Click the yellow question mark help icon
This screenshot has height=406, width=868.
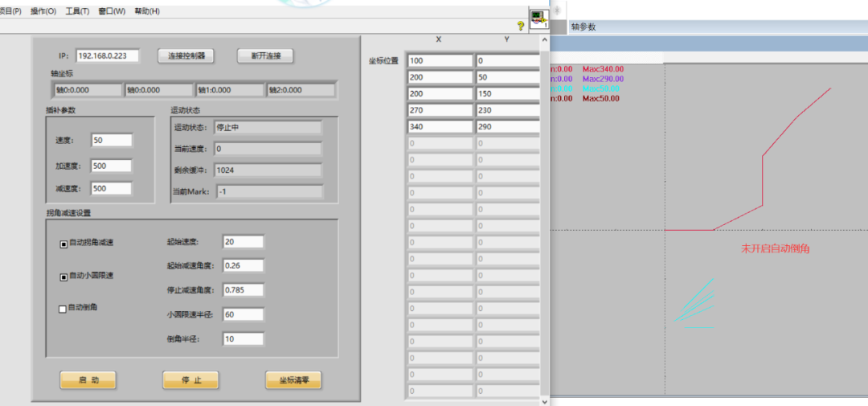[x=520, y=26]
